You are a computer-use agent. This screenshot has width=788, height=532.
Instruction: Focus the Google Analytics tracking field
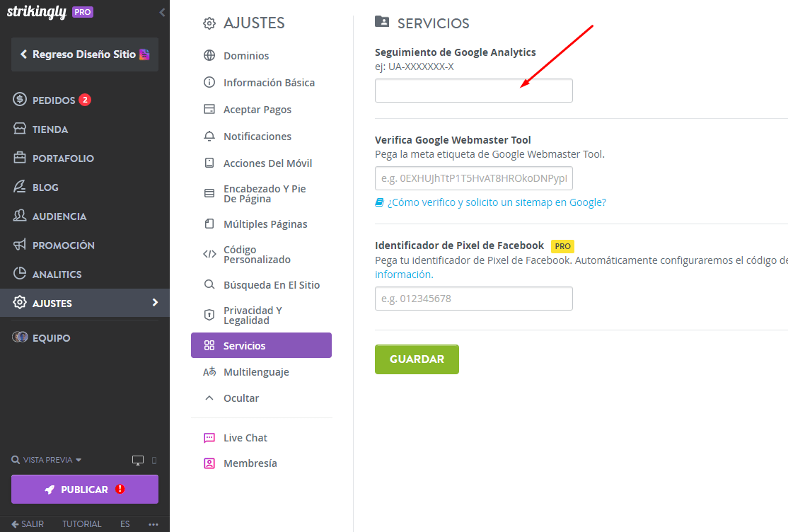[x=473, y=91]
